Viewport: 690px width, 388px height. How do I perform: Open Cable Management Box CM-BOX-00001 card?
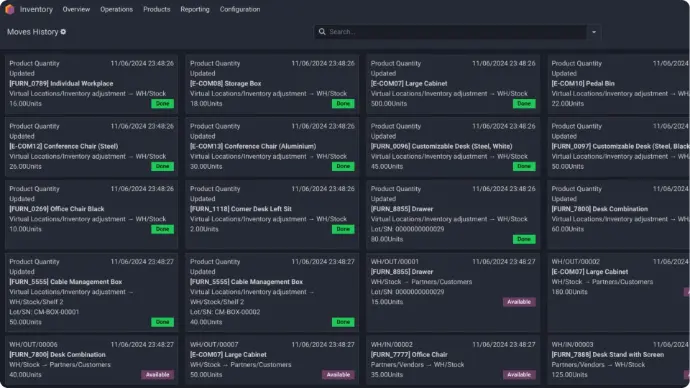[x=92, y=292]
